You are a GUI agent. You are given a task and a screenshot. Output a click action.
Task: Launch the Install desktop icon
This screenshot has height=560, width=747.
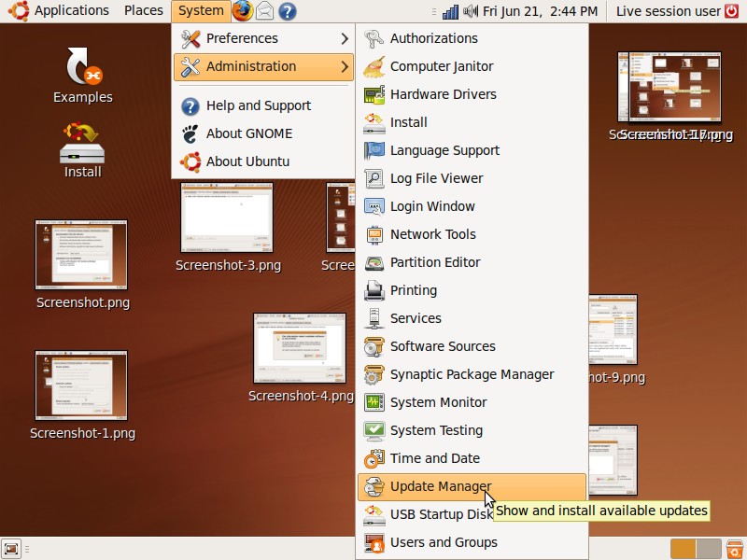pyautogui.click(x=82, y=143)
